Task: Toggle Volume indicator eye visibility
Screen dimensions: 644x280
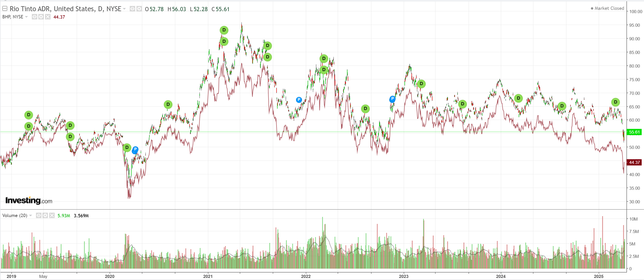Action: tap(39, 216)
